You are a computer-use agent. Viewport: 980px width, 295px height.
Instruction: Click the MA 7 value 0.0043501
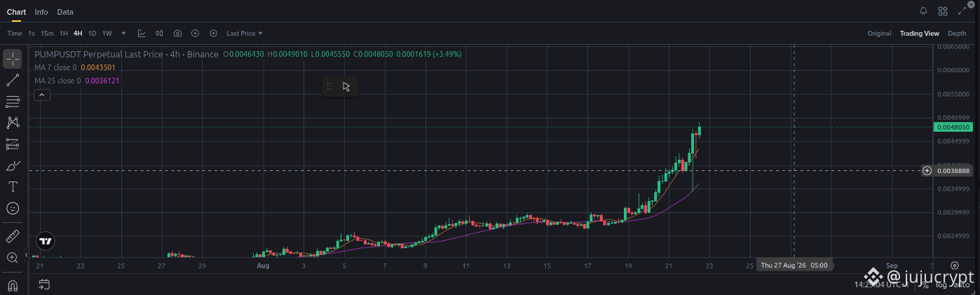click(98, 67)
